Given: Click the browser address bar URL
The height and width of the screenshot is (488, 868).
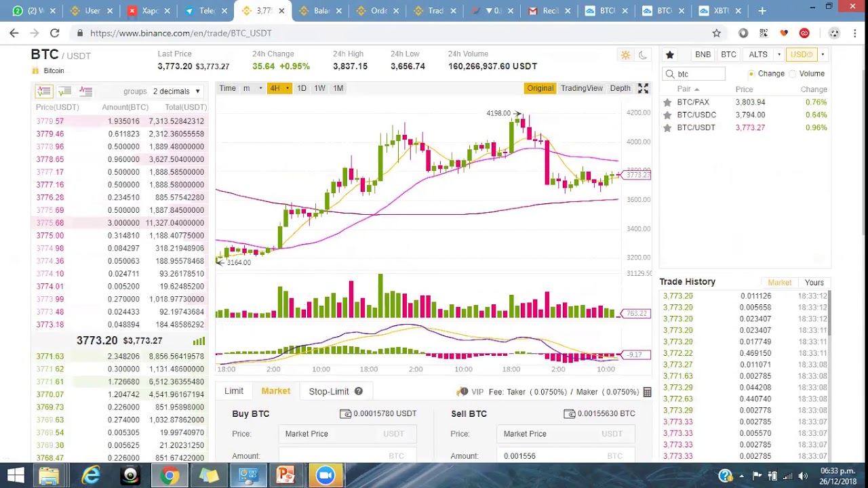Looking at the screenshot, I should pos(180,33).
